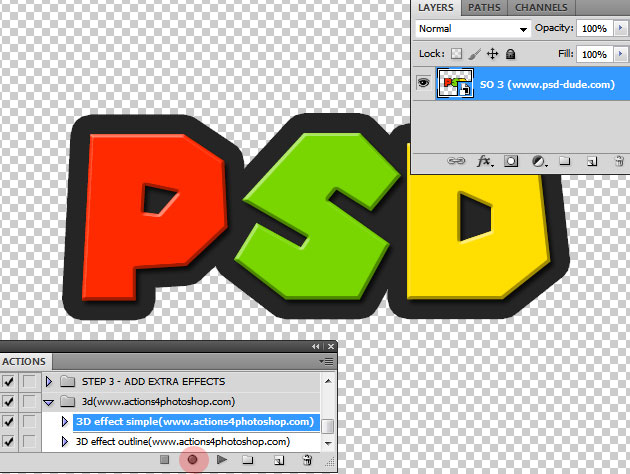Open the Fill slider arrow
The height and width of the screenshot is (474, 630).
[x=620, y=54]
